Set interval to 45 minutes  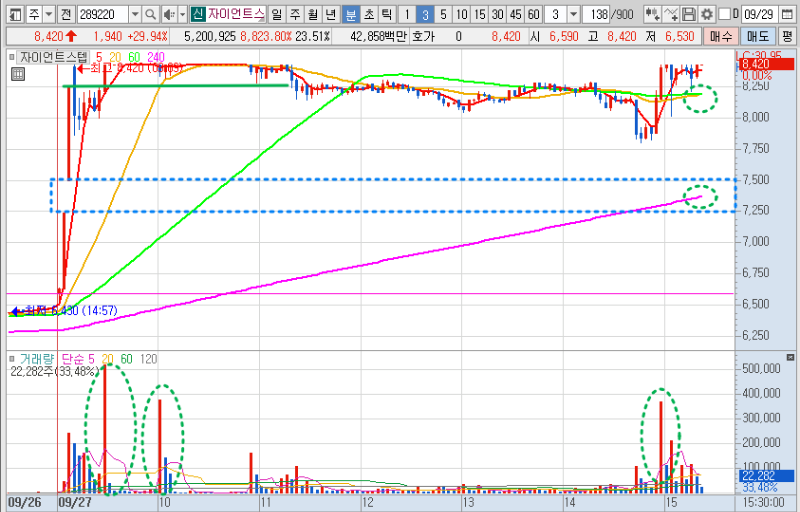(516, 14)
